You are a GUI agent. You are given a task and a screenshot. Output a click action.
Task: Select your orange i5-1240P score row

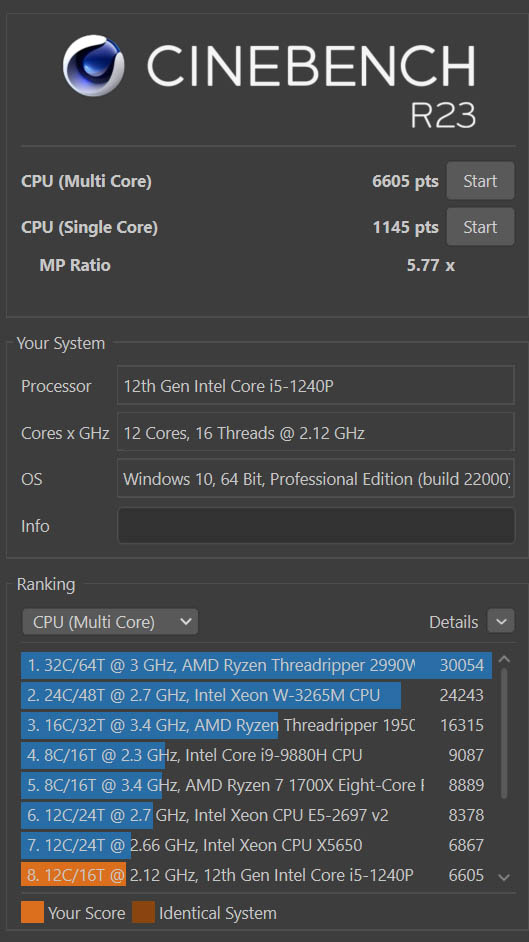256,875
